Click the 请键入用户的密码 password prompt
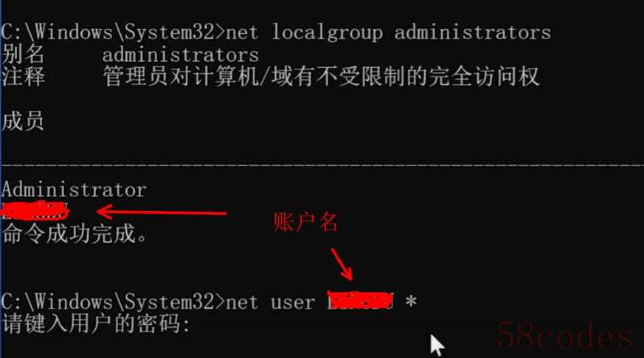Screen dimensions: 644x358 97,323
